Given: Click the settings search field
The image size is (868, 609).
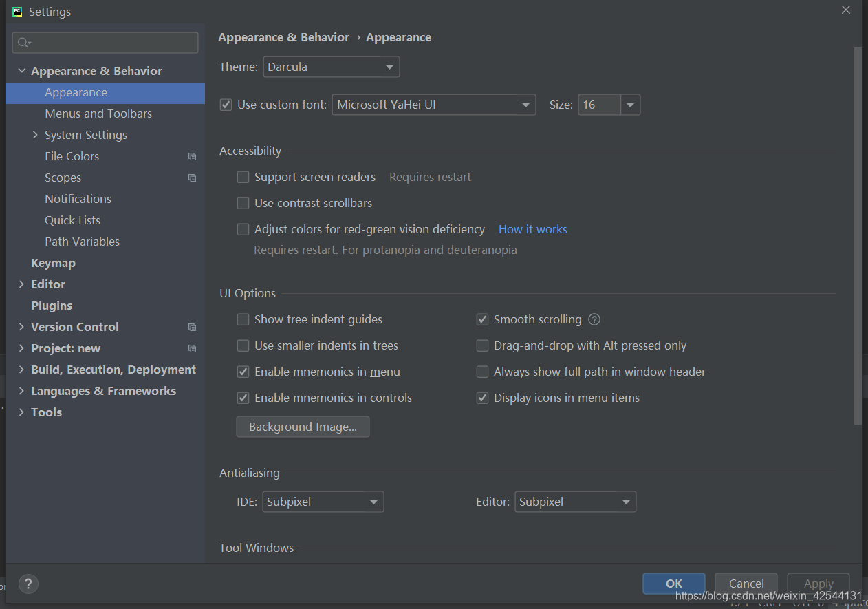Looking at the screenshot, I should click(105, 43).
